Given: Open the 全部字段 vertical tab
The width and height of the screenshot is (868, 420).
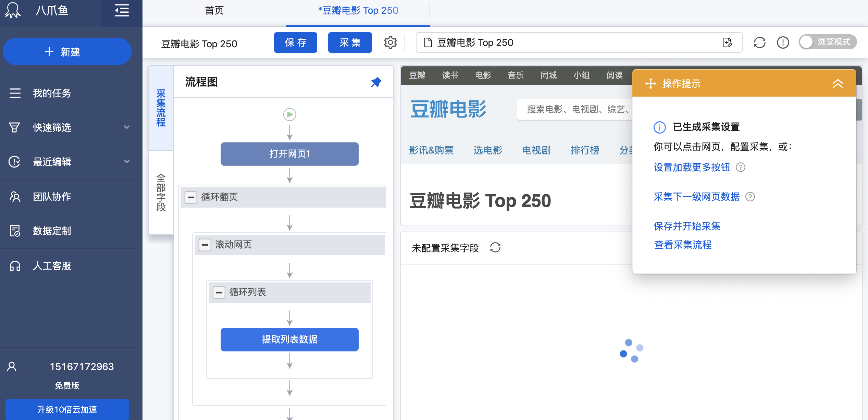Looking at the screenshot, I should pos(161,193).
